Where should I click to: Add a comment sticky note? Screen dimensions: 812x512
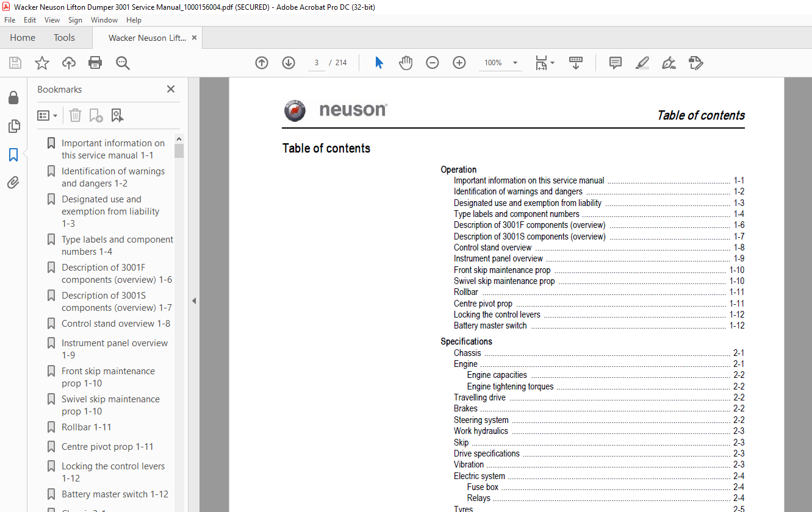click(616, 63)
